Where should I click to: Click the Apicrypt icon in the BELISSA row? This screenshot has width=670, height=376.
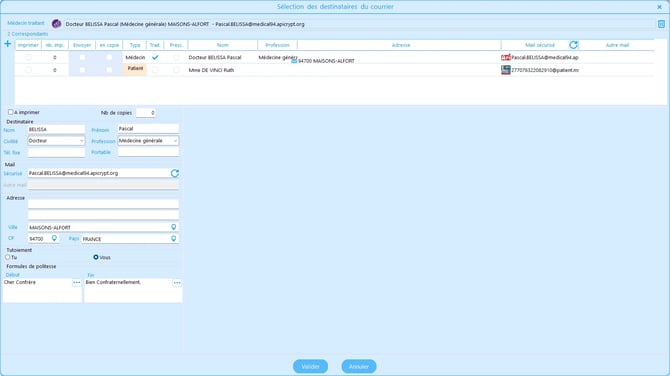click(x=505, y=57)
